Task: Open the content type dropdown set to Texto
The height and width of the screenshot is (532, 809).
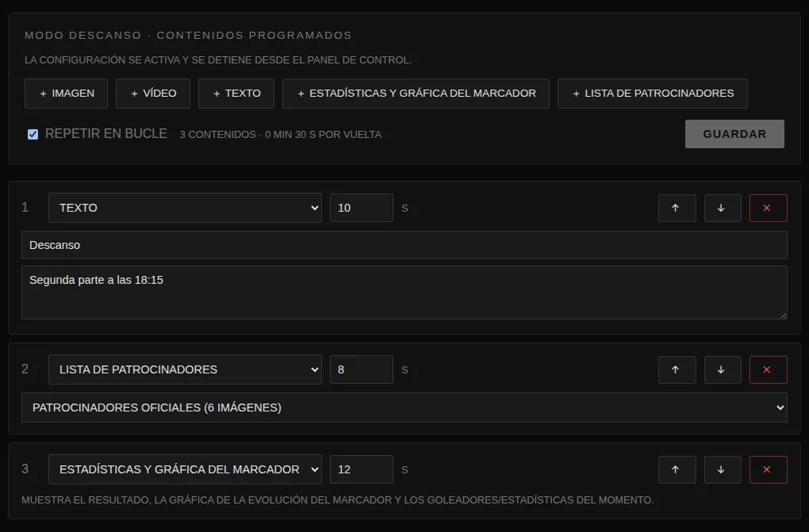Action: pyautogui.click(x=185, y=208)
